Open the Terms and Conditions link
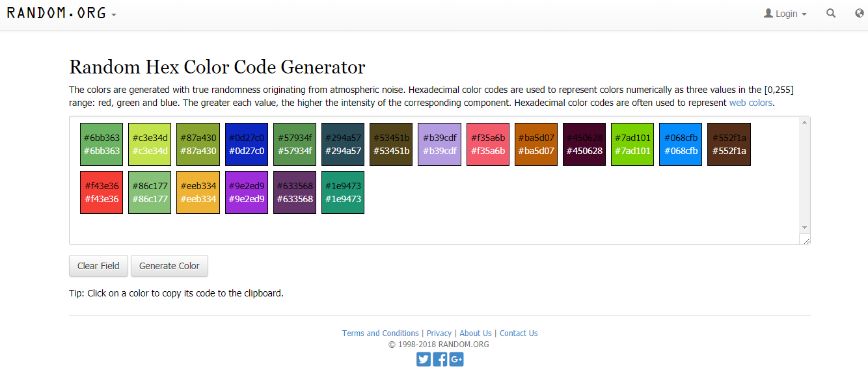 click(381, 333)
